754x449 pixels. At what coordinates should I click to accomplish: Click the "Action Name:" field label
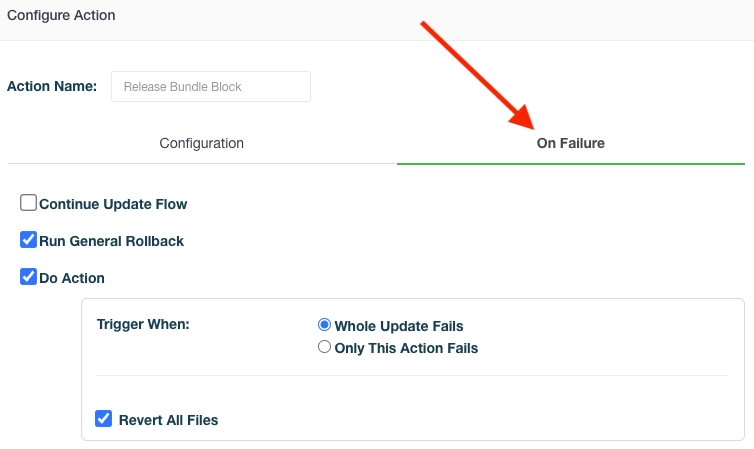[x=52, y=86]
